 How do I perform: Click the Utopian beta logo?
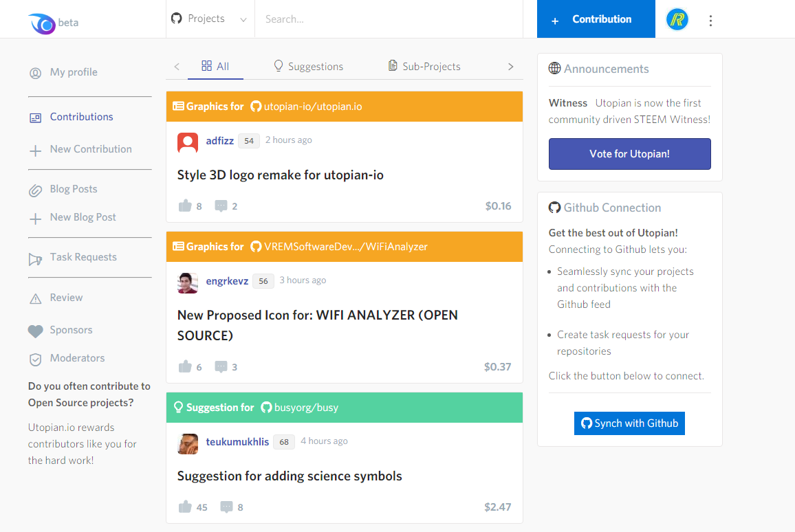coord(53,23)
